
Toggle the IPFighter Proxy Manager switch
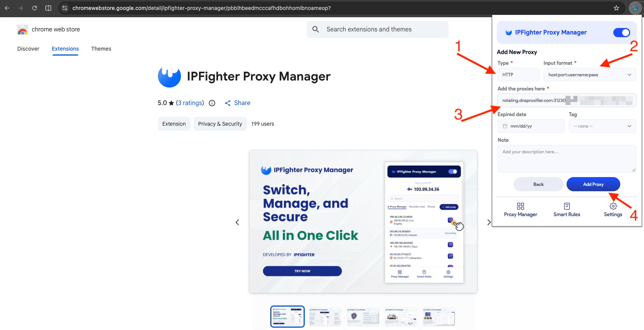click(x=622, y=33)
